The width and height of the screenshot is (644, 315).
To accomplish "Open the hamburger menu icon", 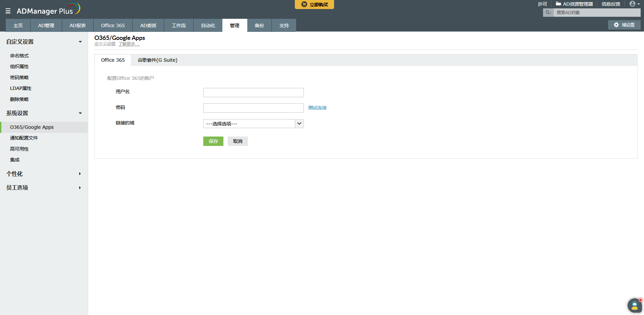I will [8, 11].
